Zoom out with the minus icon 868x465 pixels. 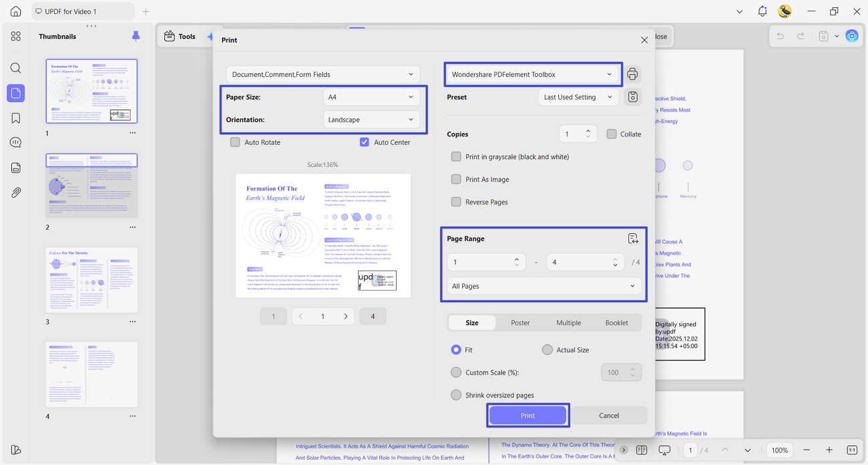[807, 450]
